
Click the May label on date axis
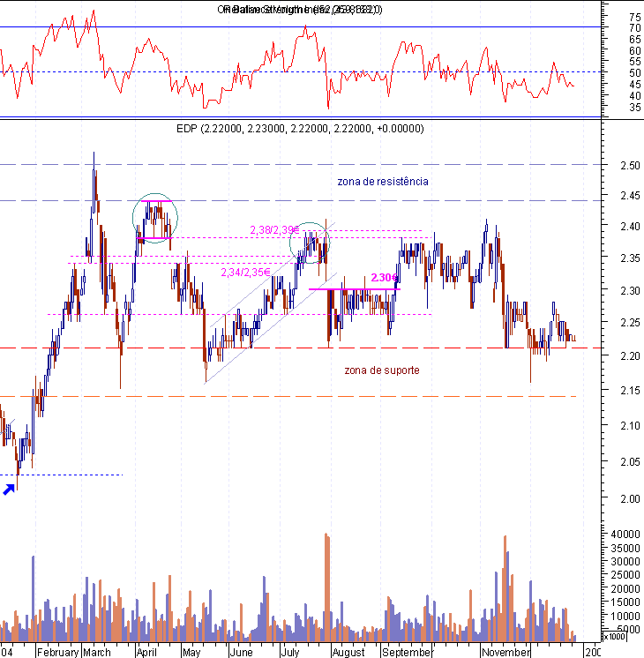click(x=191, y=652)
